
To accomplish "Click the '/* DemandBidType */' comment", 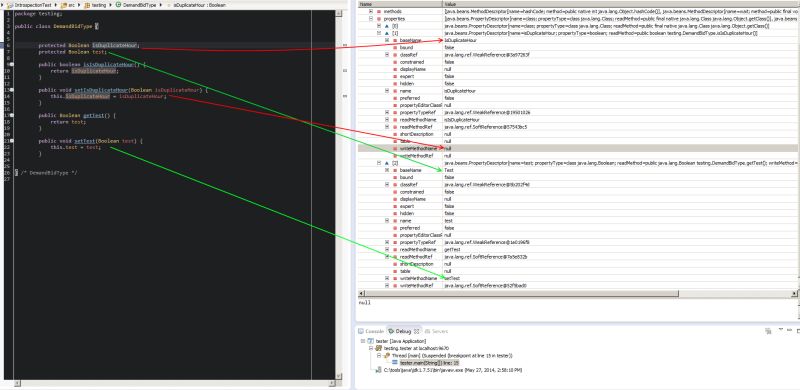I will tap(48, 173).
